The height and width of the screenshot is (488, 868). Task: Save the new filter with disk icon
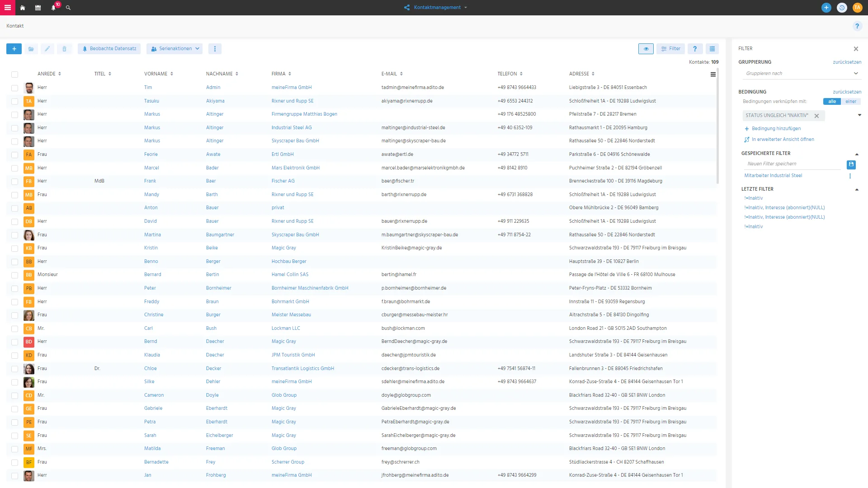pyautogui.click(x=851, y=164)
